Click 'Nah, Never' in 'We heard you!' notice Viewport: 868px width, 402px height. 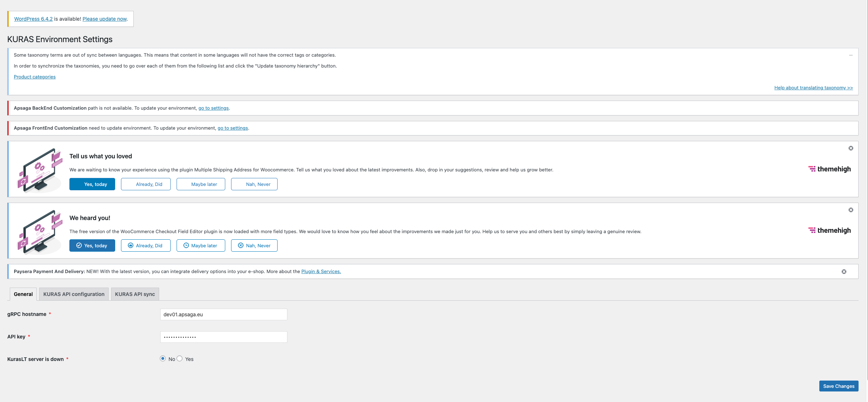pyautogui.click(x=254, y=245)
